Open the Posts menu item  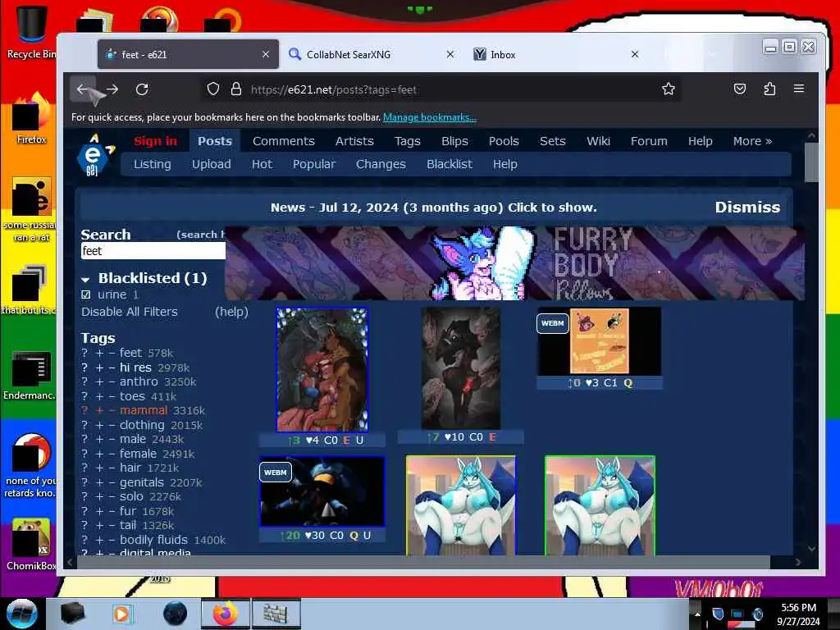pos(215,141)
